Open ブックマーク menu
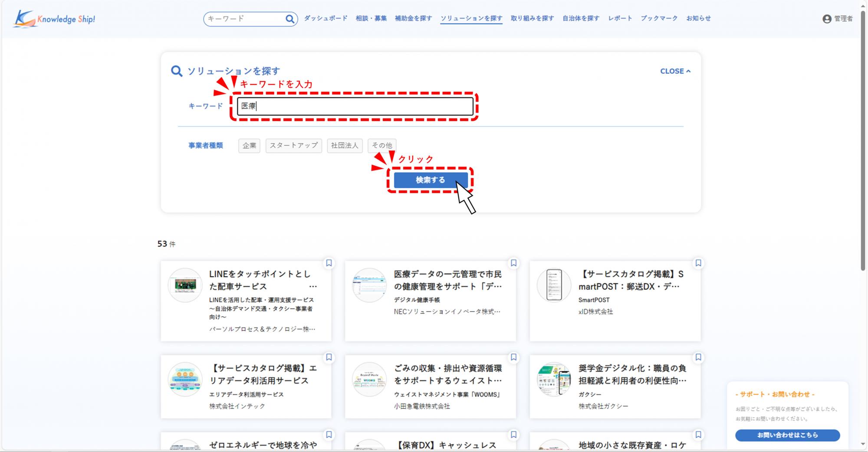 click(x=659, y=18)
